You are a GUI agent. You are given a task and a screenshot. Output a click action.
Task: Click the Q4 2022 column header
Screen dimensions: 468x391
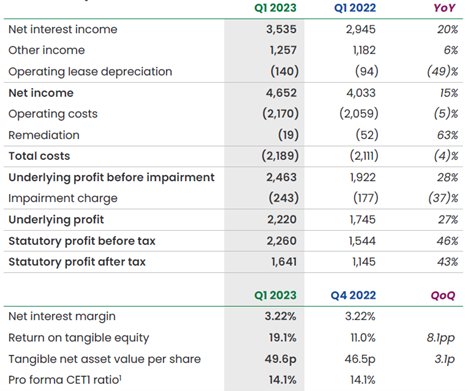353,295
